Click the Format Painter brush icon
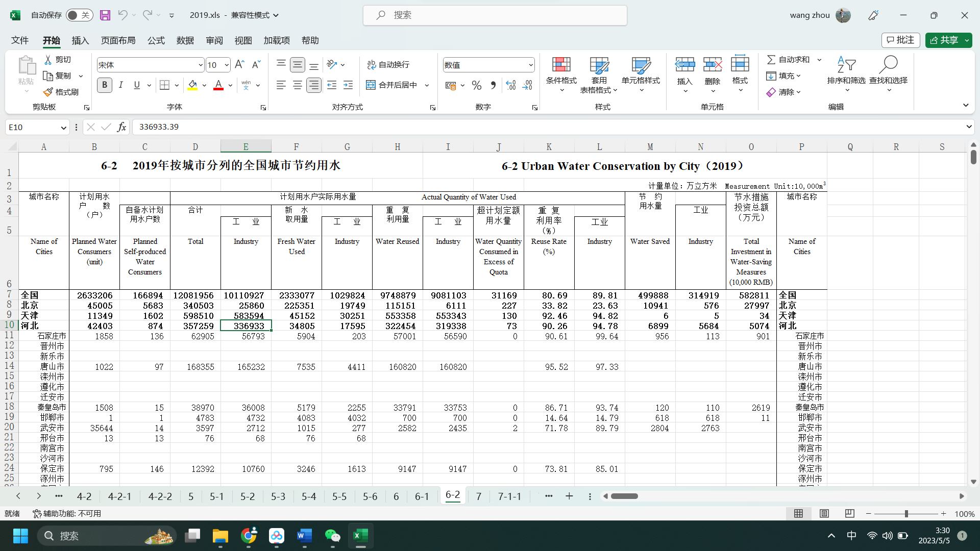The width and height of the screenshot is (980, 551). click(x=48, y=92)
